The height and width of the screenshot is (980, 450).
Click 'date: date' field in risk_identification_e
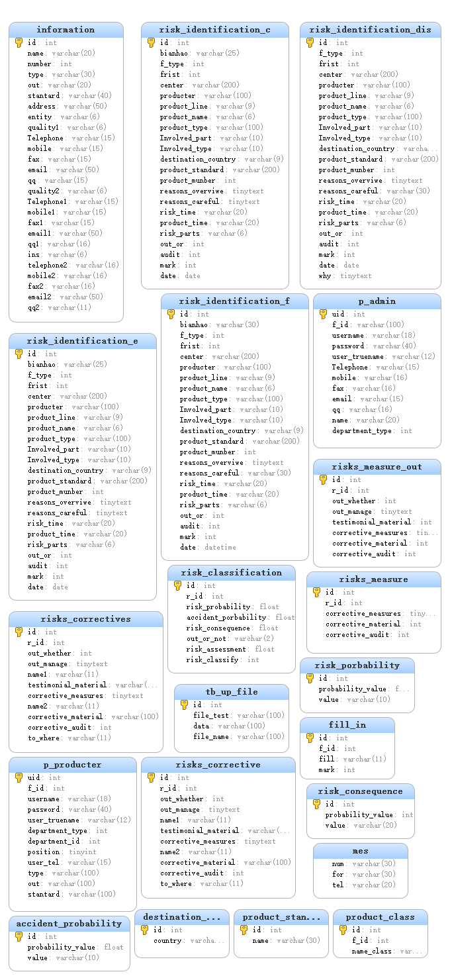pyautogui.click(x=48, y=587)
